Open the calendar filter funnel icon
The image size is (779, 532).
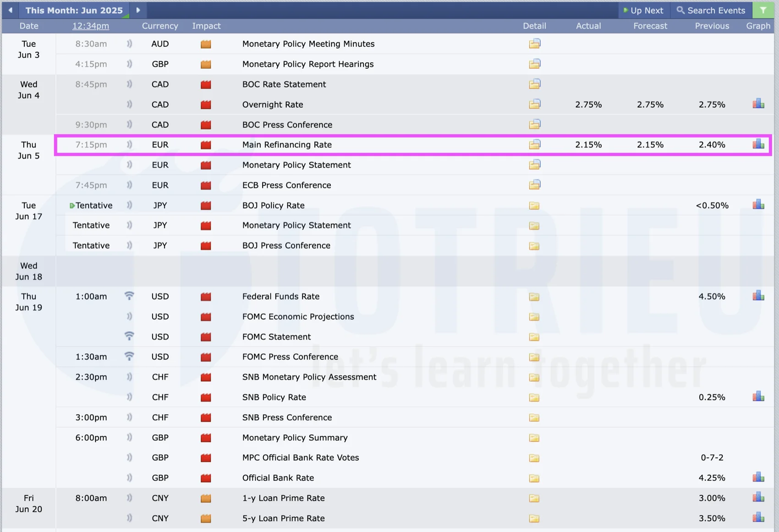tap(763, 10)
